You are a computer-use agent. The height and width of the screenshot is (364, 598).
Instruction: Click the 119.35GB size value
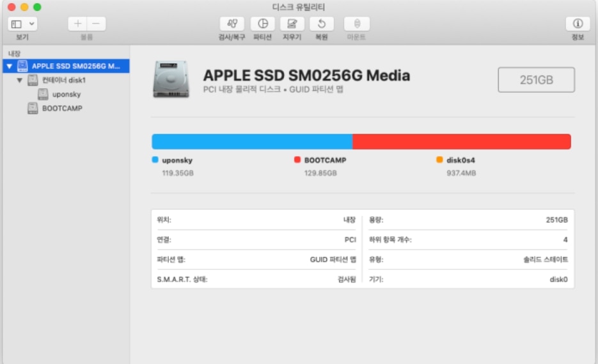click(178, 173)
